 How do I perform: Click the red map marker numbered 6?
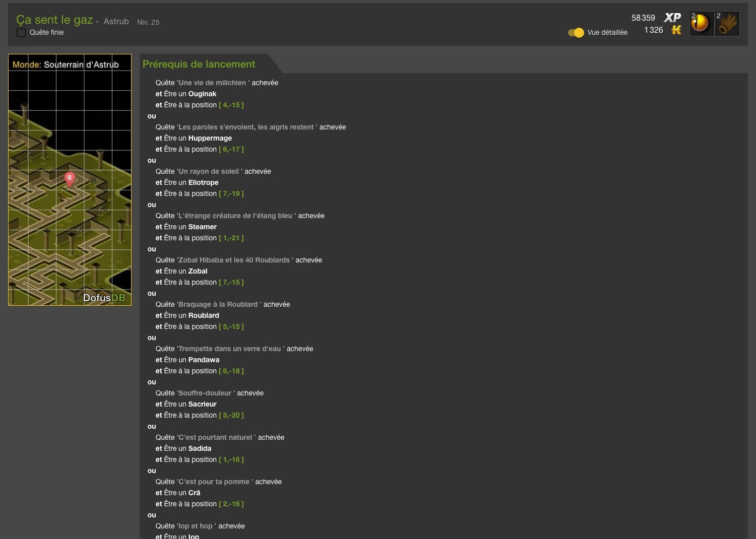pyautogui.click(x=70, y=179)
